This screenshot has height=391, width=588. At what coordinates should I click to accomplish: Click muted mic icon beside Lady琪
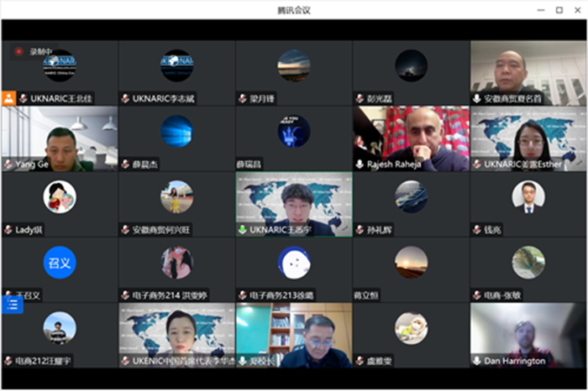(8, 229)
